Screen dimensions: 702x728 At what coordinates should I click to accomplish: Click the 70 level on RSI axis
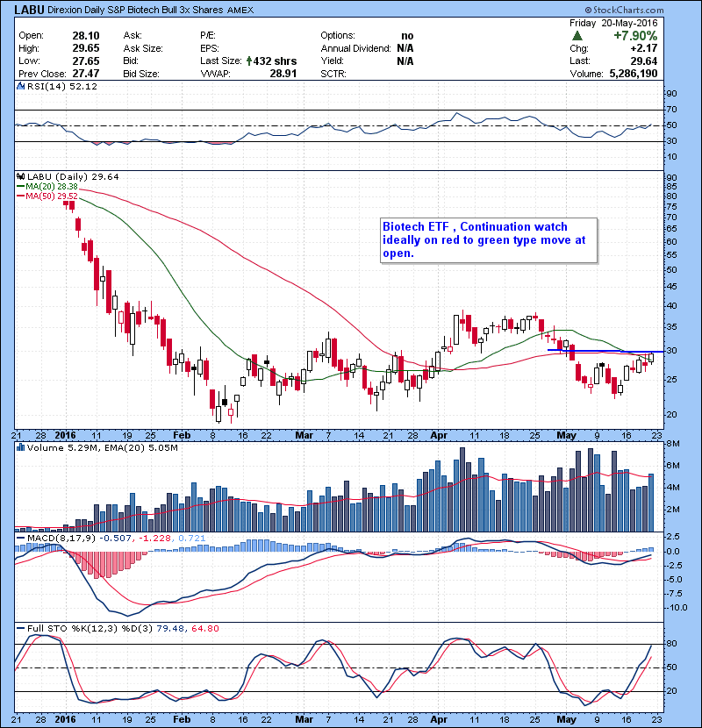pyautogui.click(x=672, y=110)
